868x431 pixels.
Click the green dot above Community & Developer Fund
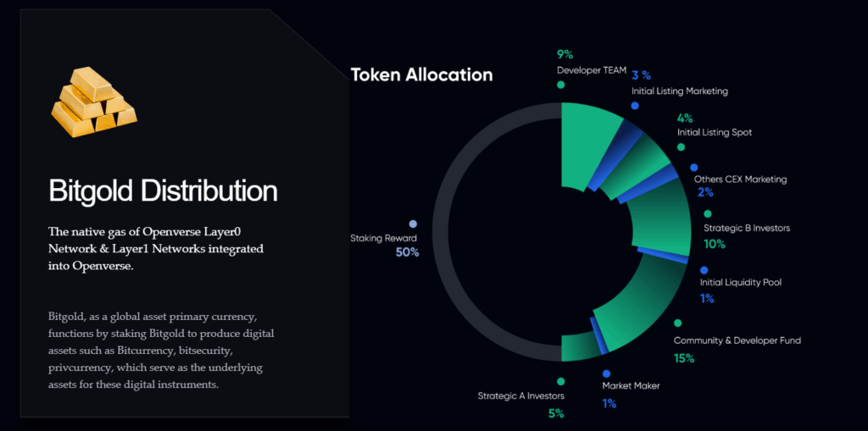677,323
